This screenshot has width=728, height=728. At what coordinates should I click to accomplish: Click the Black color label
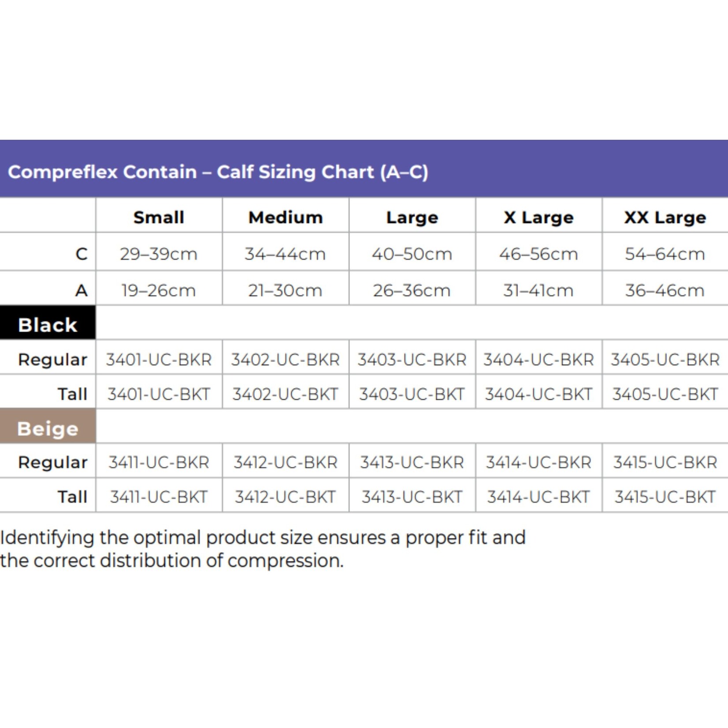pyautogui.click(x=48, y=325)
